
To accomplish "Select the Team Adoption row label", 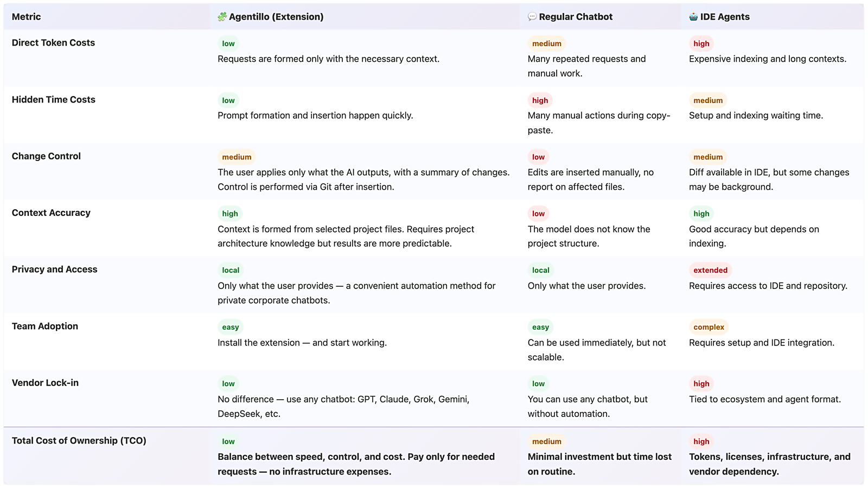I will pos(44,326).
